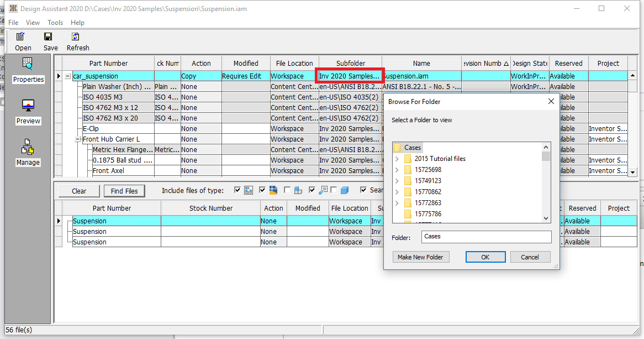Click Make New Folder in the dialog
644x339 pixels.
coord(421,257)
